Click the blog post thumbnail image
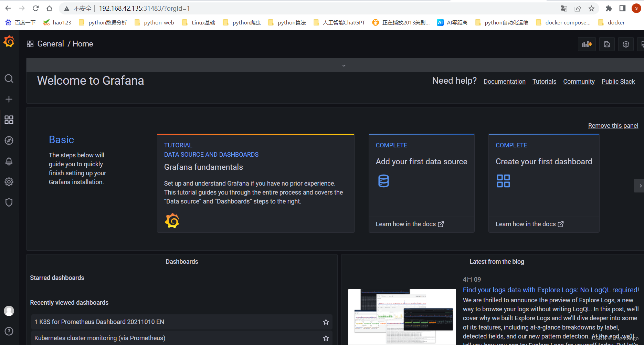The height and width of the screenshot is (345, 644). [402, 316]
